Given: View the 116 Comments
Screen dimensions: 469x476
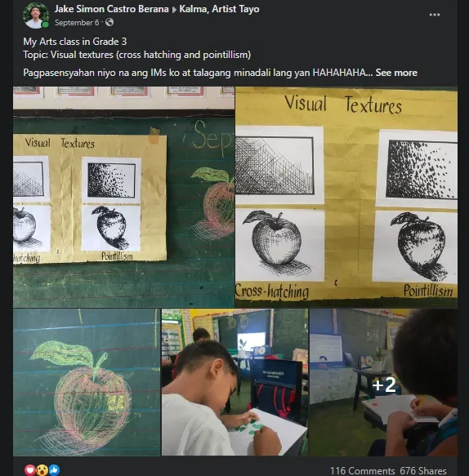Looking at the screenshot, I should 362,470.
